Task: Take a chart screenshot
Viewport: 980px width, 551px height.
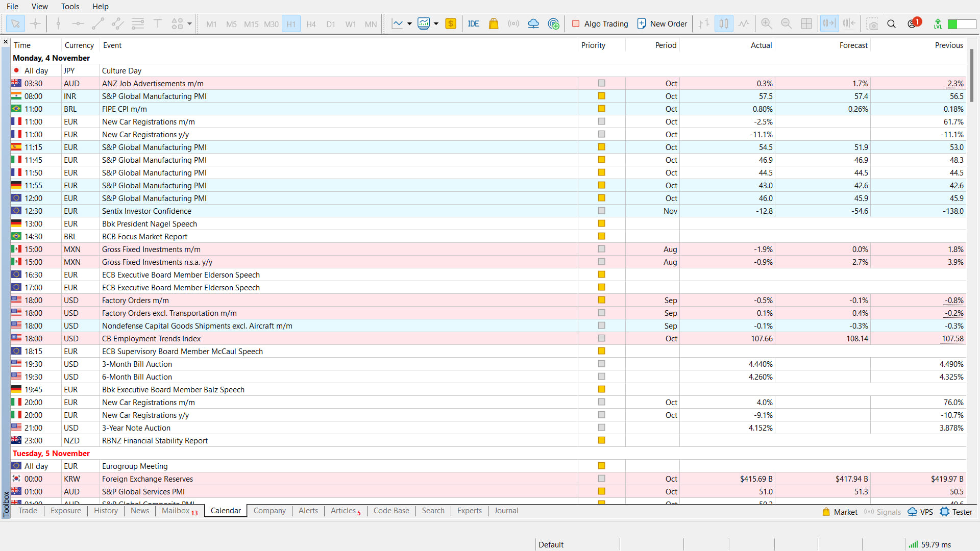Action: (x=873, y=23)
